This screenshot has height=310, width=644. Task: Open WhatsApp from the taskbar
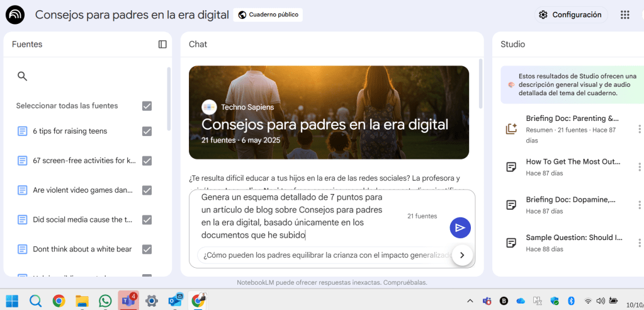coord(105,301)
